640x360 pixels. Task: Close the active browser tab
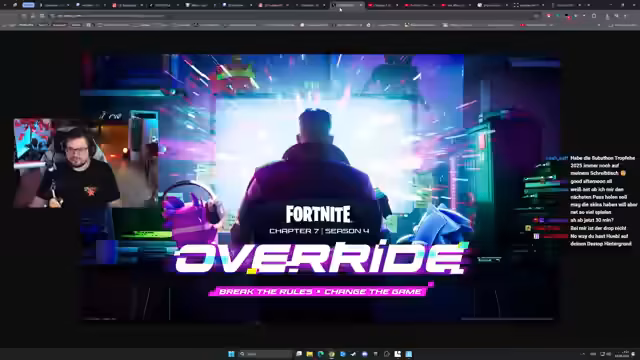pos(361,5)
